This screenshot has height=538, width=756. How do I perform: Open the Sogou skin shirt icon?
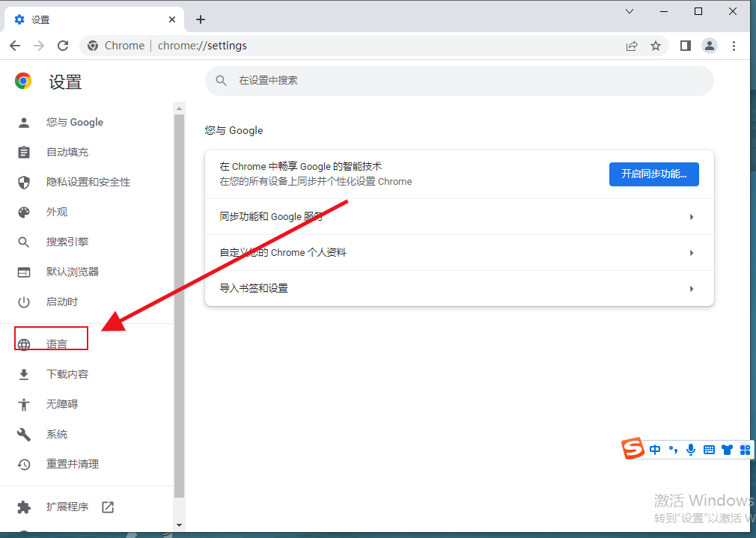click(x=727, y=450)
